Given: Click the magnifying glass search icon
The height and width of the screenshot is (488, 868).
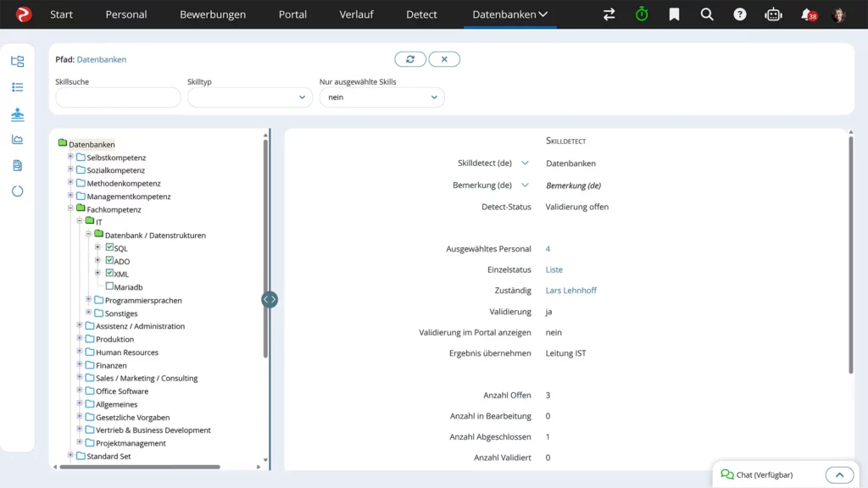Looking at the screenshot, I should point(707,14).
